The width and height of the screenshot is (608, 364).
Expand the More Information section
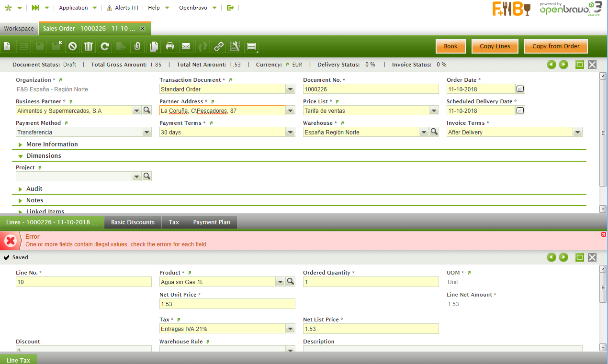[x=52, y=144]
